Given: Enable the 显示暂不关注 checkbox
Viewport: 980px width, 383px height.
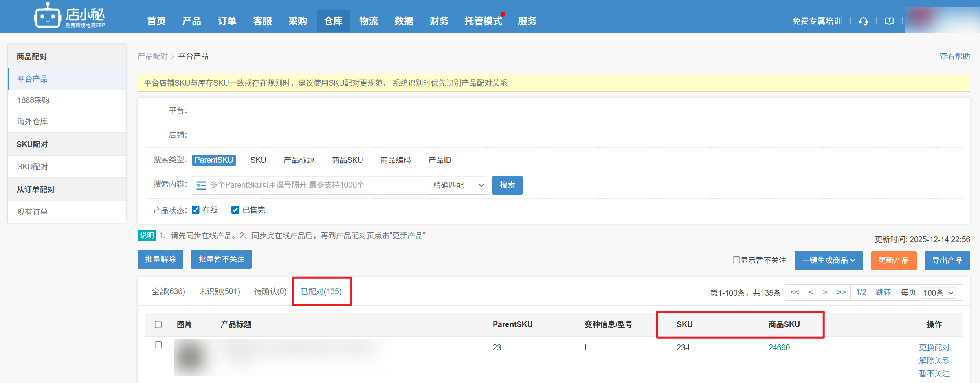Looking at the screenshot, I should [736, 260].
